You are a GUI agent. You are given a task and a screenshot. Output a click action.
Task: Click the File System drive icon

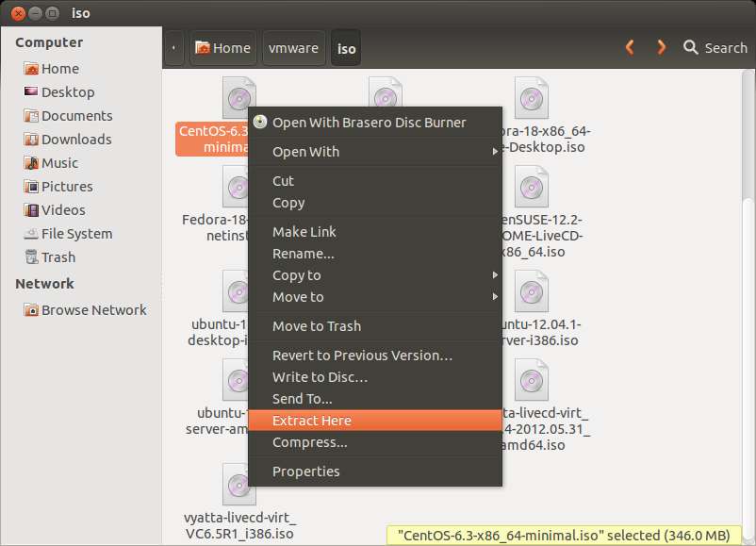[31, 234]
